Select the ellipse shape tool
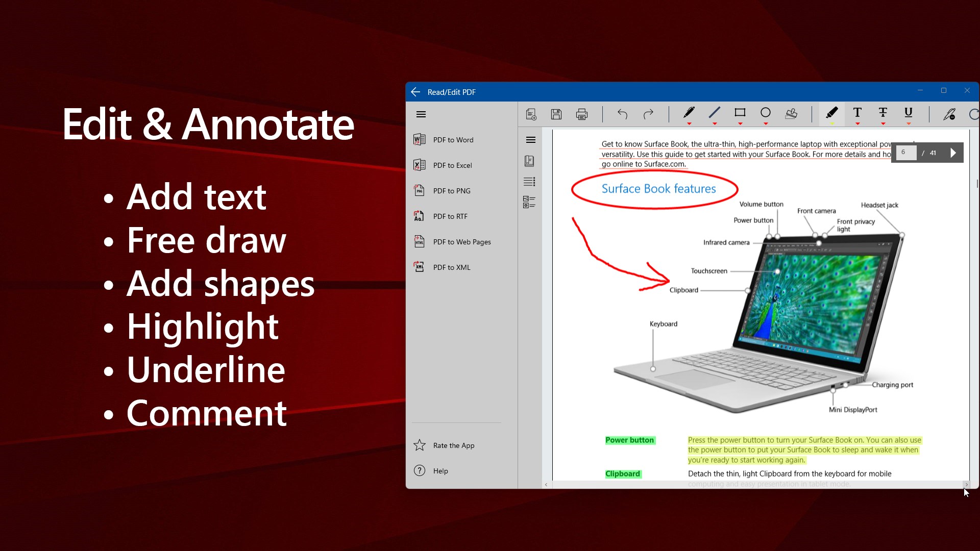The height and width of the screenshot is (551, 980). tap(765, 113)
